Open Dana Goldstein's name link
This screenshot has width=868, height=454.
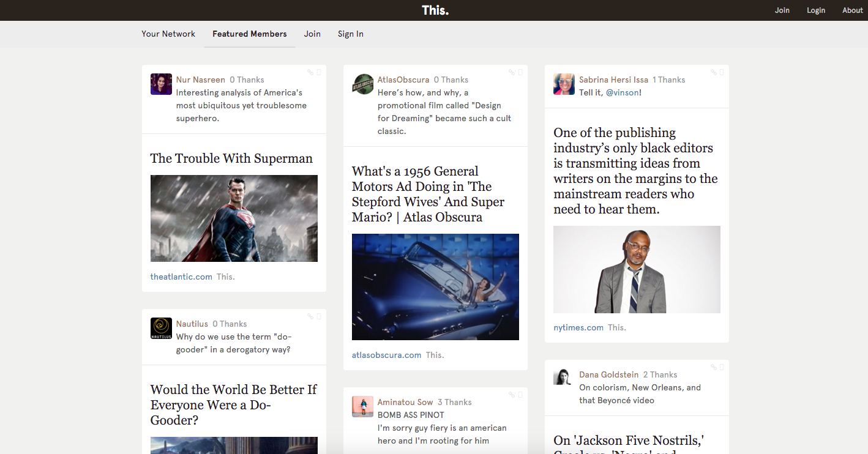pos(608,375)
